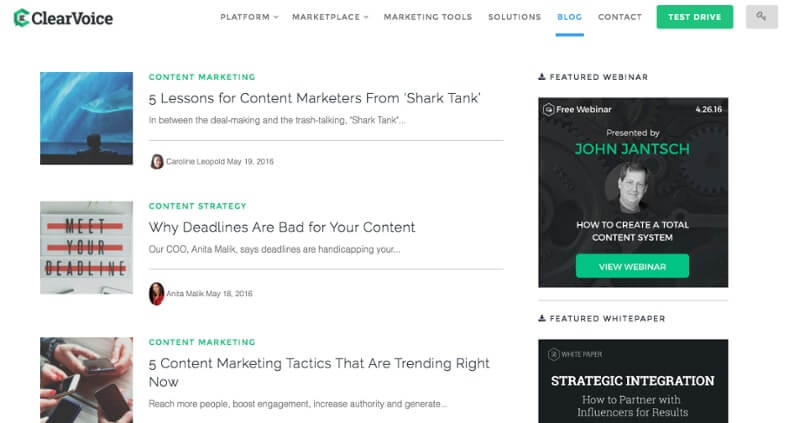
Task: Open the 'Shark Tank' lessons article title
Action: 314,98
